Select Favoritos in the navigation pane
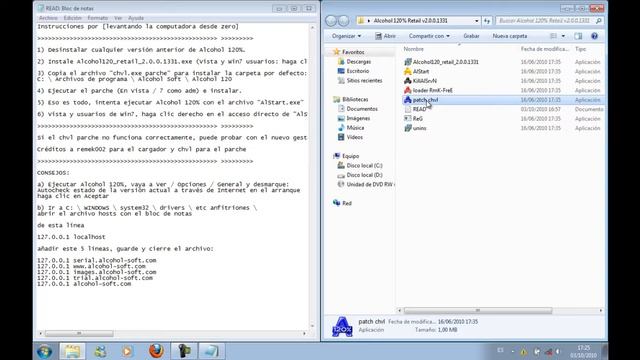 [x=353, y=52]
